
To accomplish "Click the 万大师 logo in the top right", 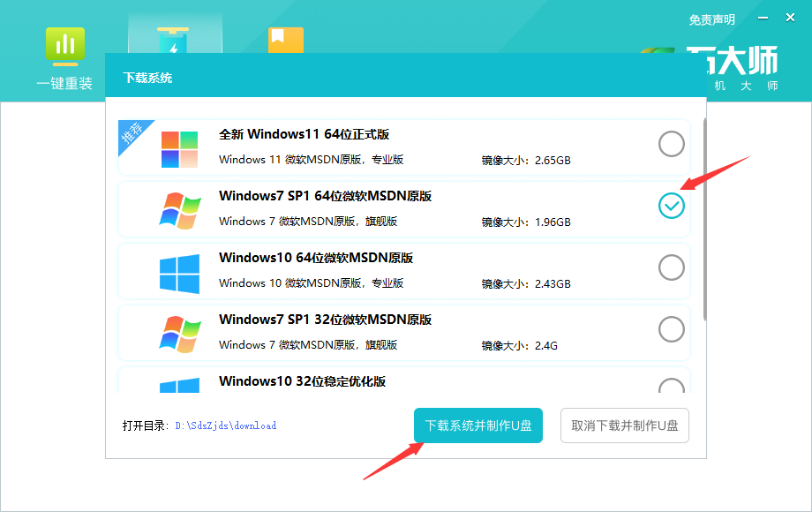I will click(x=744, y=62).
